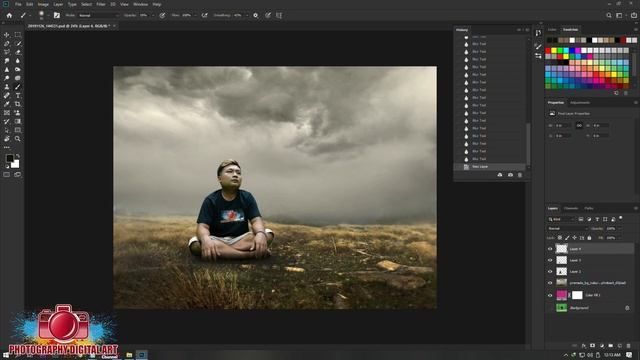
Task: Click the foreground color box
Action: [9, 158]
